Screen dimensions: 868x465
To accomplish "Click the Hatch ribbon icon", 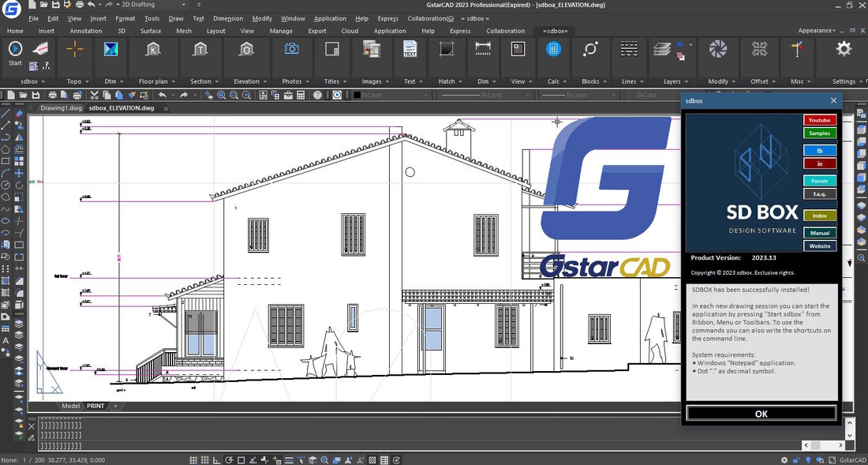I will pyautogui.click(x=447, y=49).
